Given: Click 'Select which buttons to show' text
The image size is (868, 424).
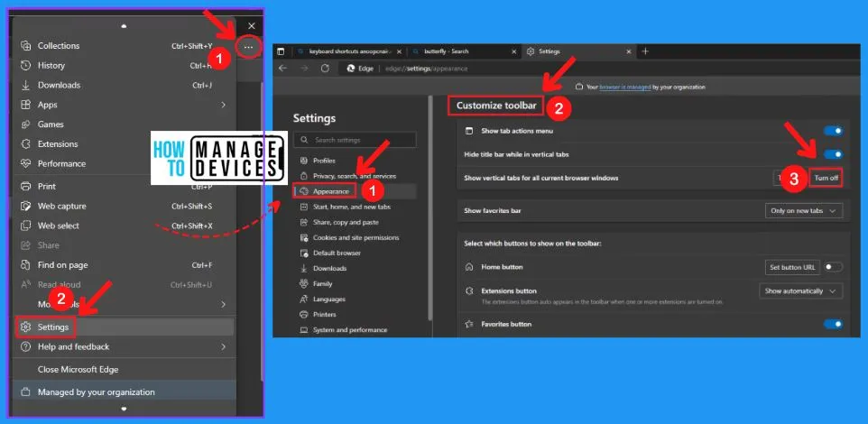Looking at the screenshot, I should pyautogui.click(x=532, y=244).
